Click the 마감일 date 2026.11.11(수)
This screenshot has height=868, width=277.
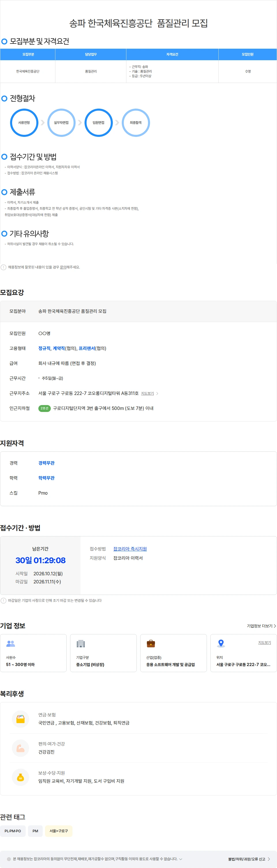click(47, 582)
